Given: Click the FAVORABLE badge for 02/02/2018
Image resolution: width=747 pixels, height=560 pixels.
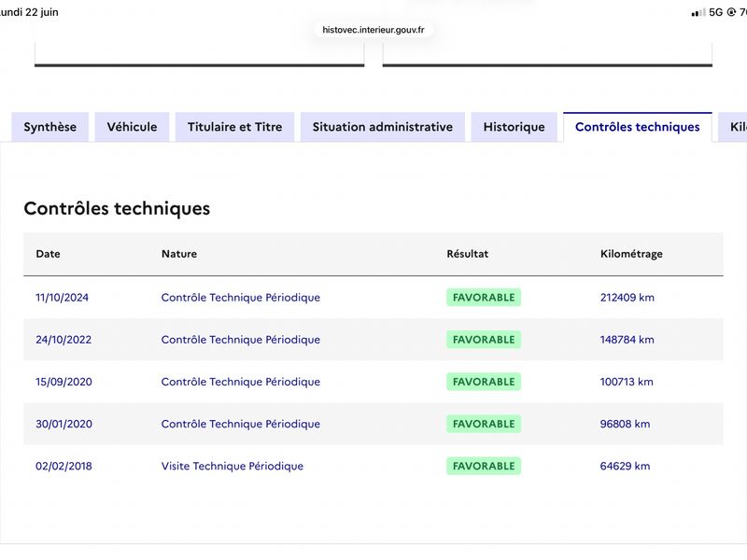Looking at the screenshot, I should [484, 466].
